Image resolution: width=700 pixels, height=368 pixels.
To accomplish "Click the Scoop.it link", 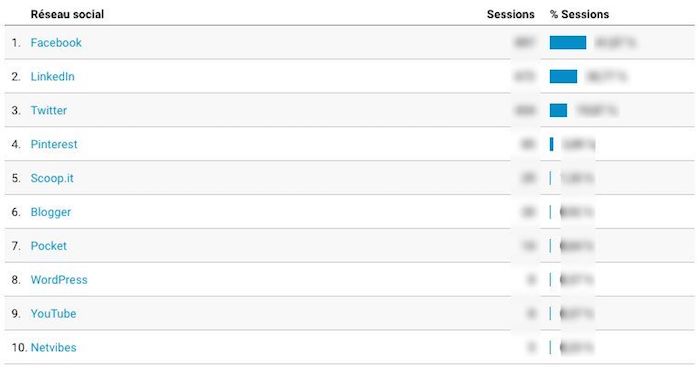I will [x=52, y=178].
